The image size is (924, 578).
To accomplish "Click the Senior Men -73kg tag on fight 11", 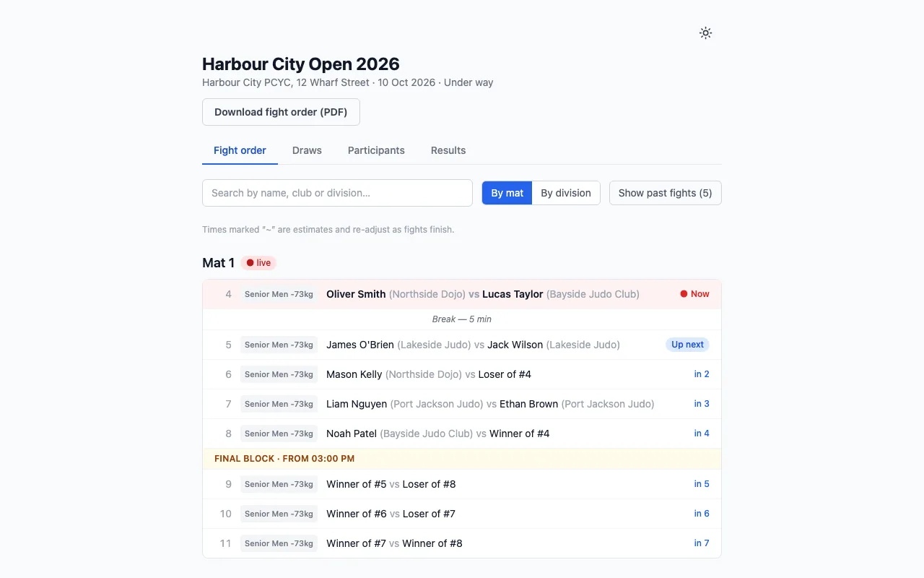I will 279,543.
